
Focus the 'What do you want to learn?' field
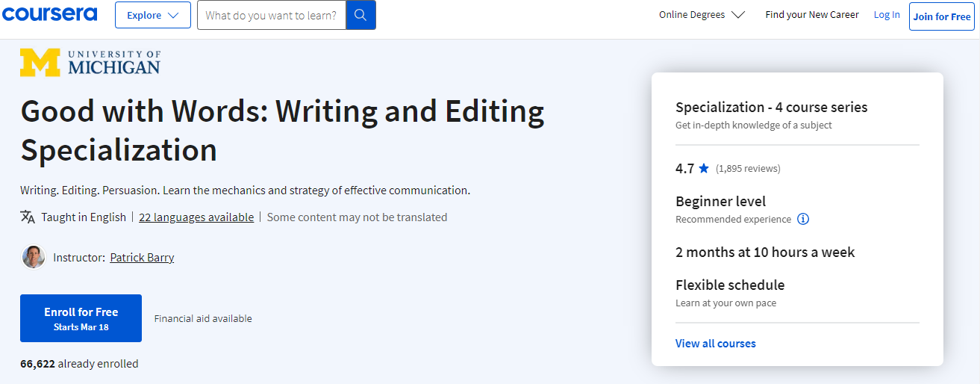point(272,15)
